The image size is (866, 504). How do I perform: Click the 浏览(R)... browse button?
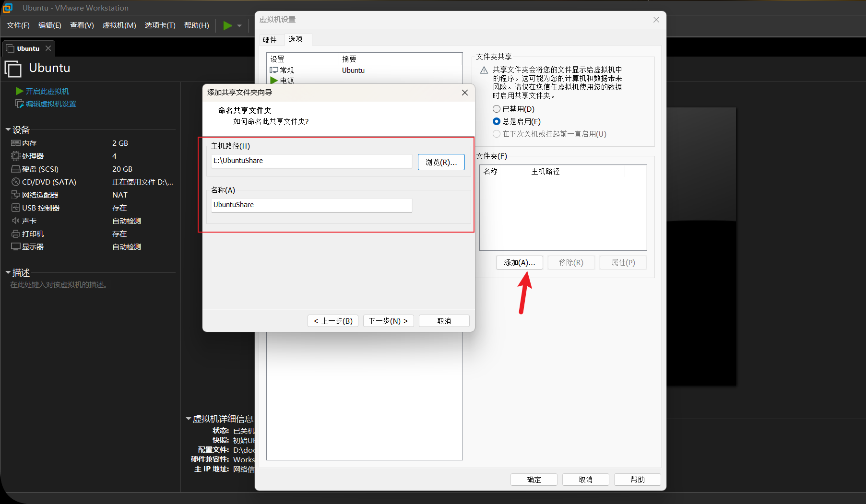(x=441, y=162)
